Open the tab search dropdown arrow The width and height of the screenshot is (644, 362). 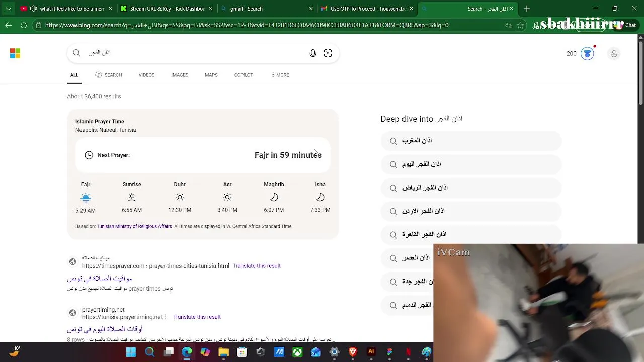pos(9,9)
